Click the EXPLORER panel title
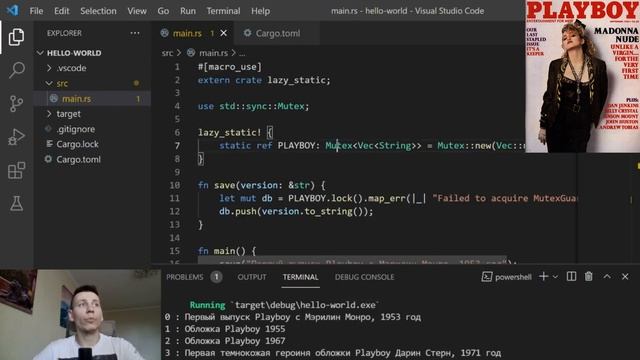 tap(64, 33)
